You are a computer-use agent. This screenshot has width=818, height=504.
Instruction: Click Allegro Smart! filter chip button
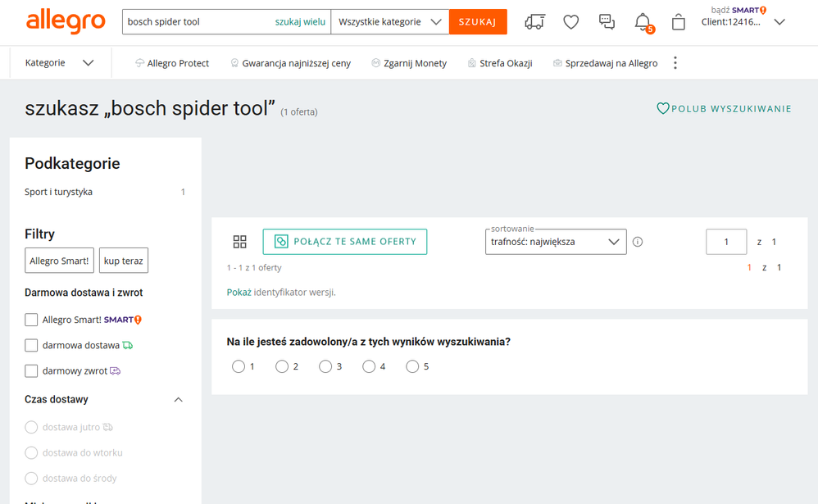pyautogui.click(x=60, y=261)
